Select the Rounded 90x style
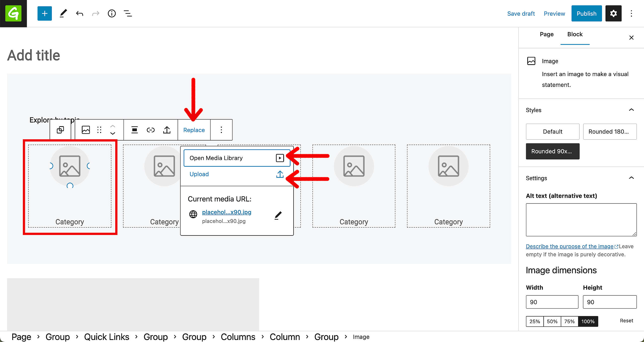This screenshot has width=644, height=342. click(x=553, y=151)
